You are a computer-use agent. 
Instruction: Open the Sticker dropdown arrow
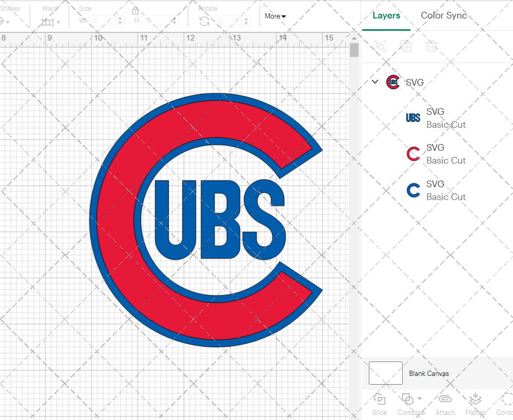point(8,22)
